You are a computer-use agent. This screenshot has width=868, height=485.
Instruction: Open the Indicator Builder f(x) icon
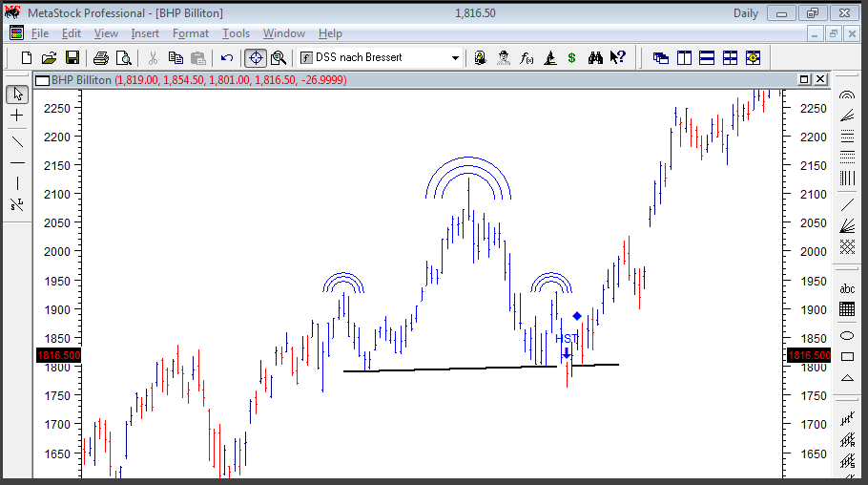527,57
